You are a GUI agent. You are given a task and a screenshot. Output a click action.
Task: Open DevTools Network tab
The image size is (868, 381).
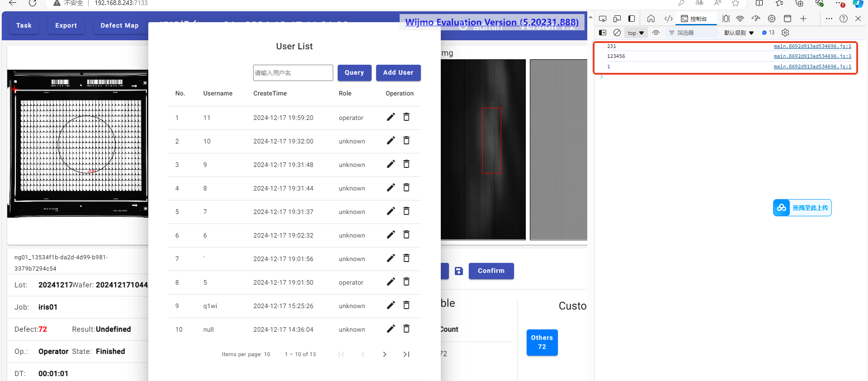click(740, 19)
